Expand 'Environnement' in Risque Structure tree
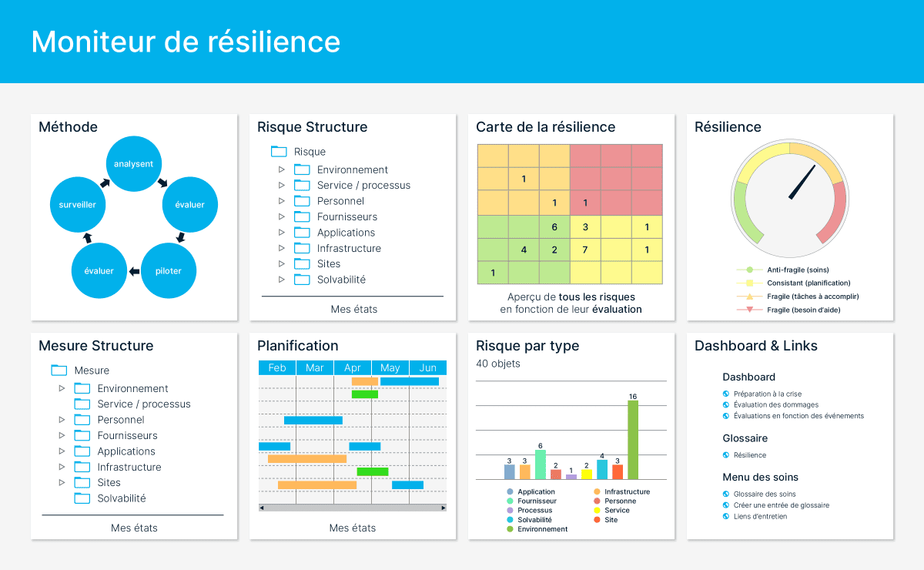 click(x=282, y=169)
